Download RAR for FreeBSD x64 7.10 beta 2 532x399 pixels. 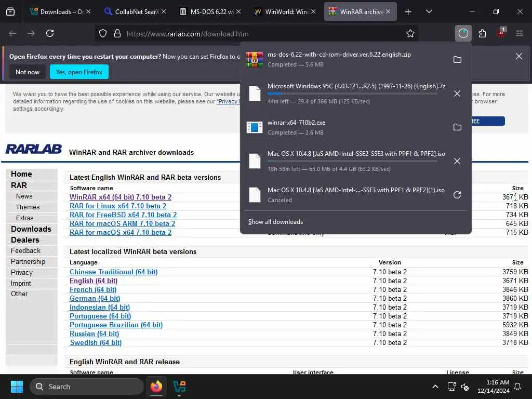[123, 215]
